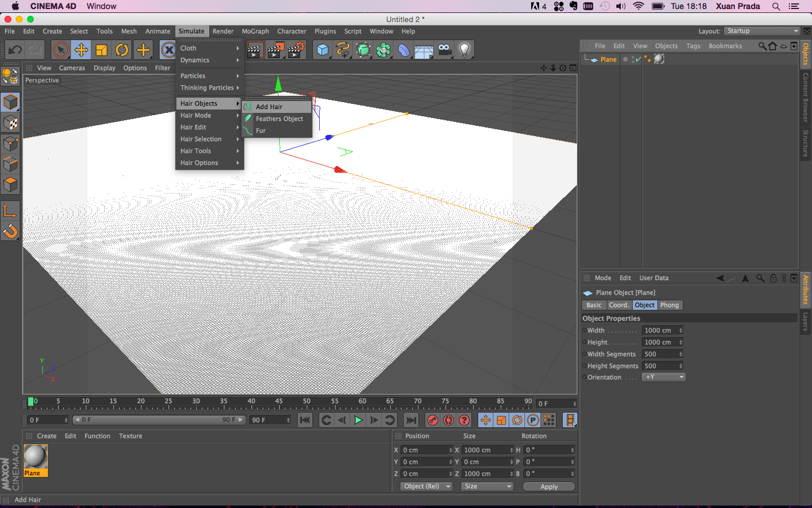Click timeline ruler at frame 45
The width and height of the screenshot is (812, 508).
pyautogui.click(x=279, y=402)
